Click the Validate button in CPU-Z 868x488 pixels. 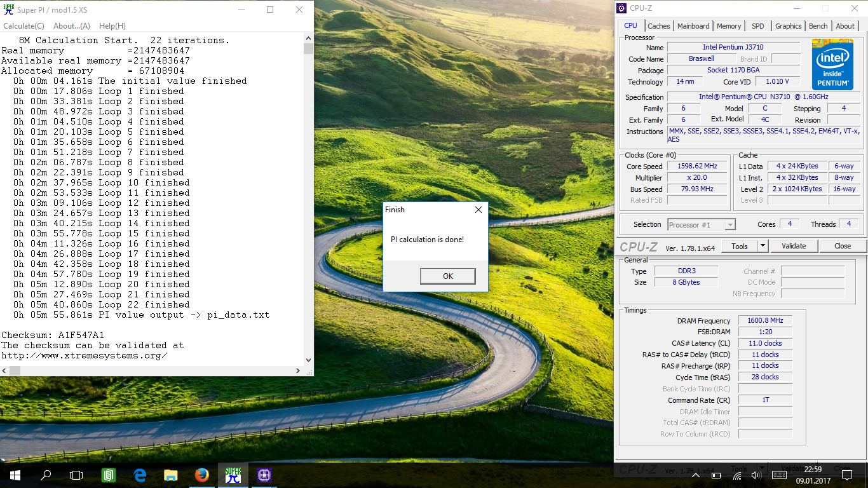click(794, 246)
